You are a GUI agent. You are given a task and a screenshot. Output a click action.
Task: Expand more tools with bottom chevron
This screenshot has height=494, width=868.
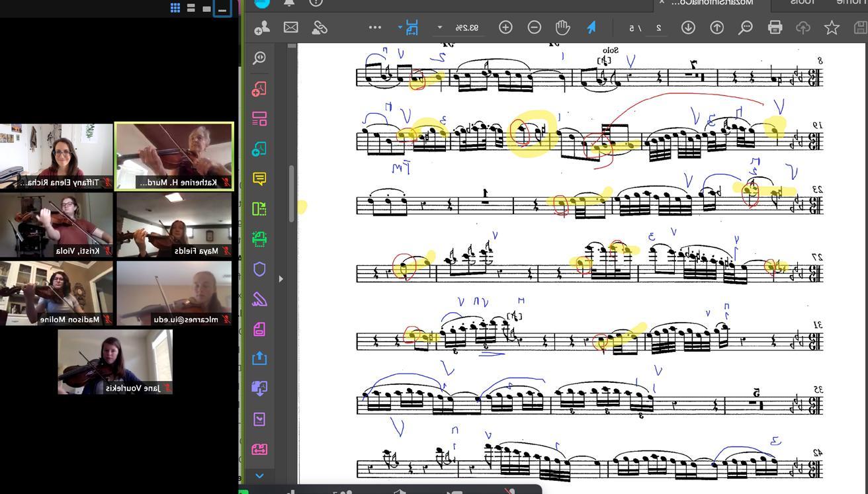[259, 475]
